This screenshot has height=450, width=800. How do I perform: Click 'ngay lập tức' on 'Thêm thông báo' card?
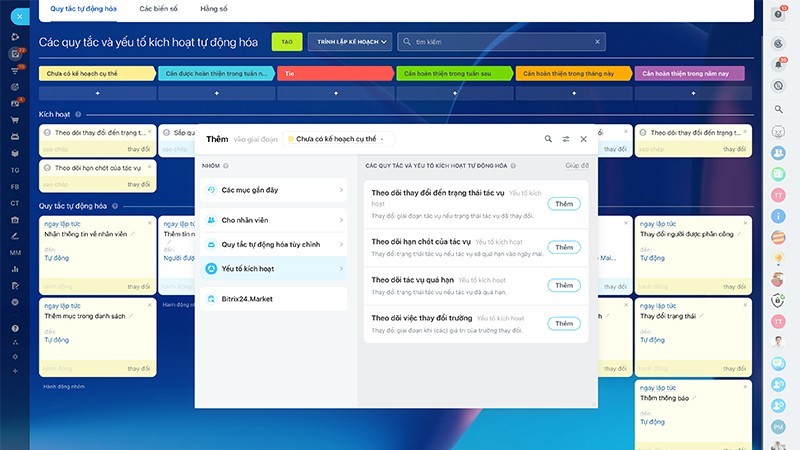coord(658,388)
